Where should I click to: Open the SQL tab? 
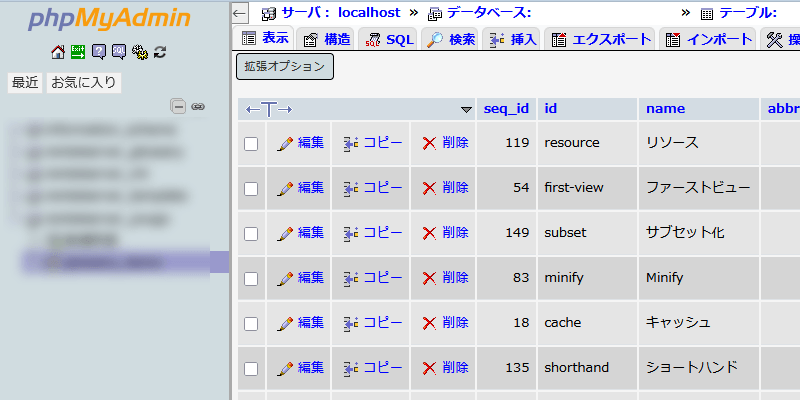click(389, 39)
